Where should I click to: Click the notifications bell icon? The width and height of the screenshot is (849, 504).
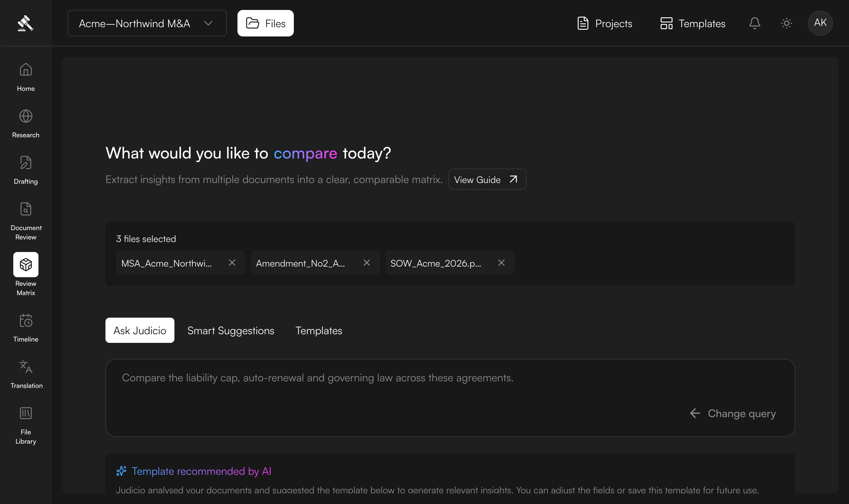754,23
